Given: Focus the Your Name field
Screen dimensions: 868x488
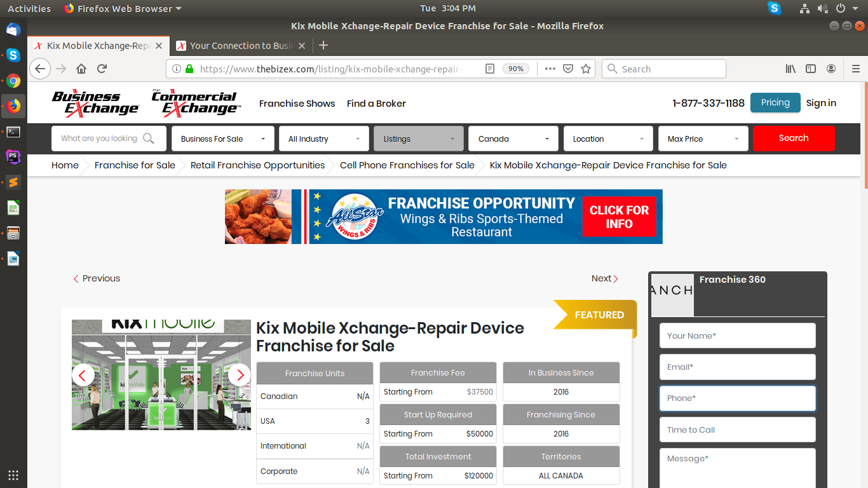Looking at the screenshot, I should click(x=737, y=335).
